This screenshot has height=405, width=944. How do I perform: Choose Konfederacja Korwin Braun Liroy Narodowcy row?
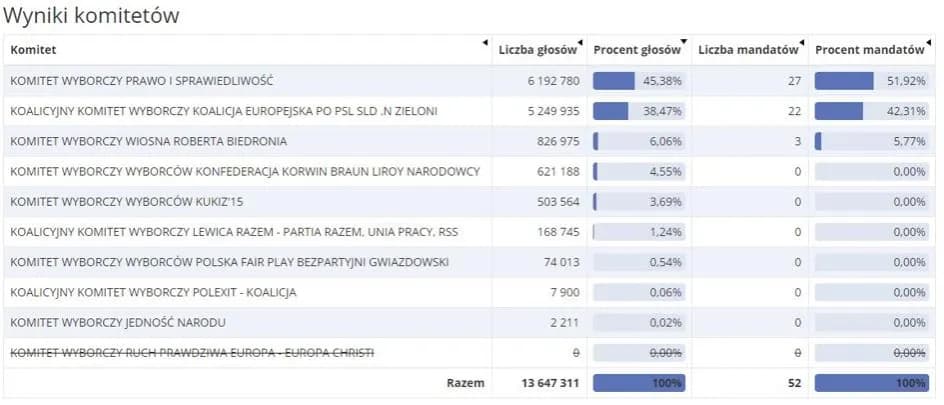pyautogui.click(x=245, y=172)
